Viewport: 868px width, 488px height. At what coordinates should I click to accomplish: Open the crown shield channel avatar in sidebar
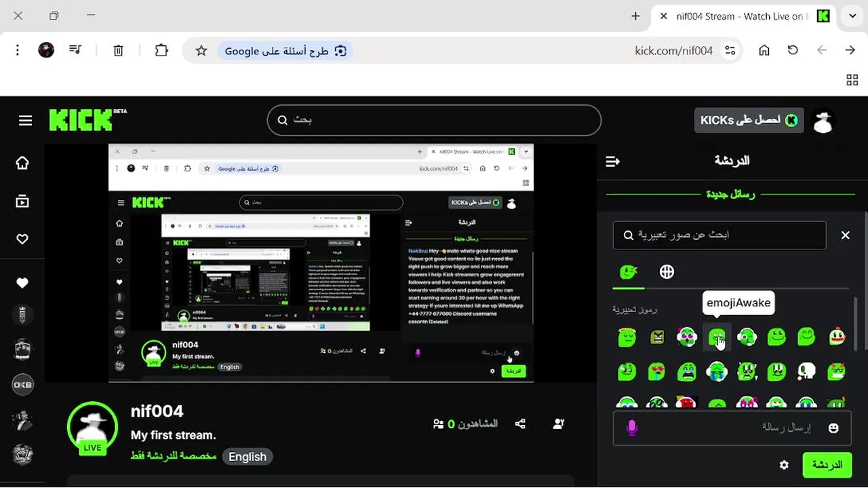(x=22, y=314)
